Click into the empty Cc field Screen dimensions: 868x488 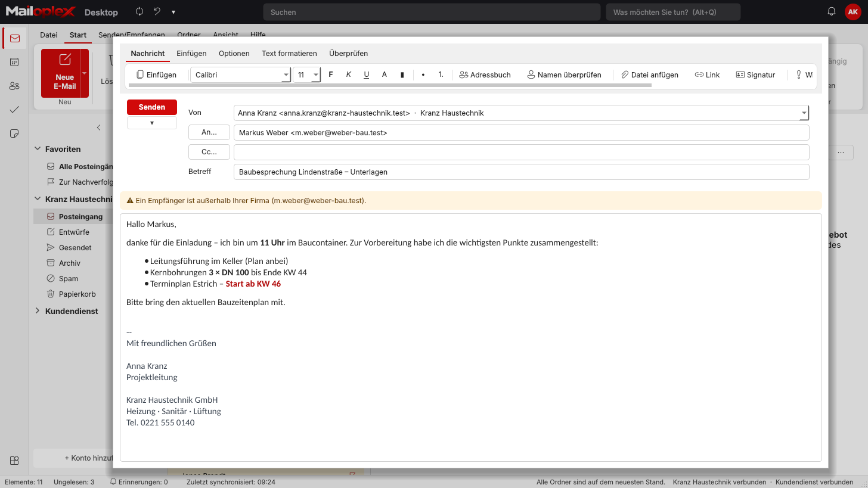pyautogui.click(x=522, y=152)
